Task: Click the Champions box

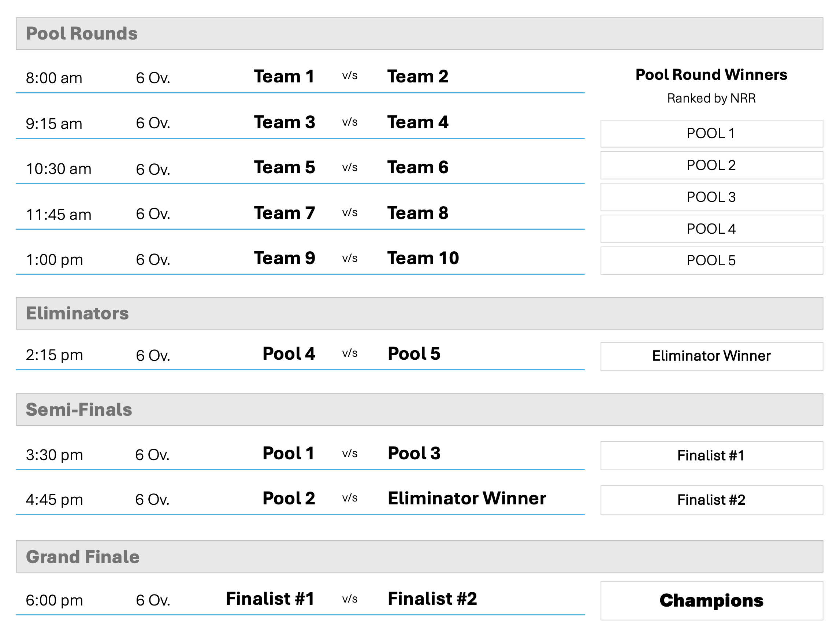Action: point(711,600)
